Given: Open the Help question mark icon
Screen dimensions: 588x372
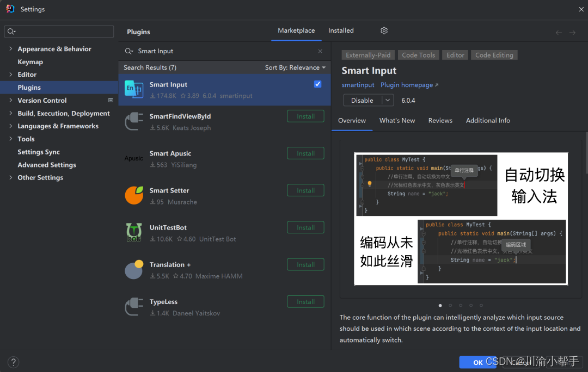Looking at the screenshot, I should click(x=13, y=362).
